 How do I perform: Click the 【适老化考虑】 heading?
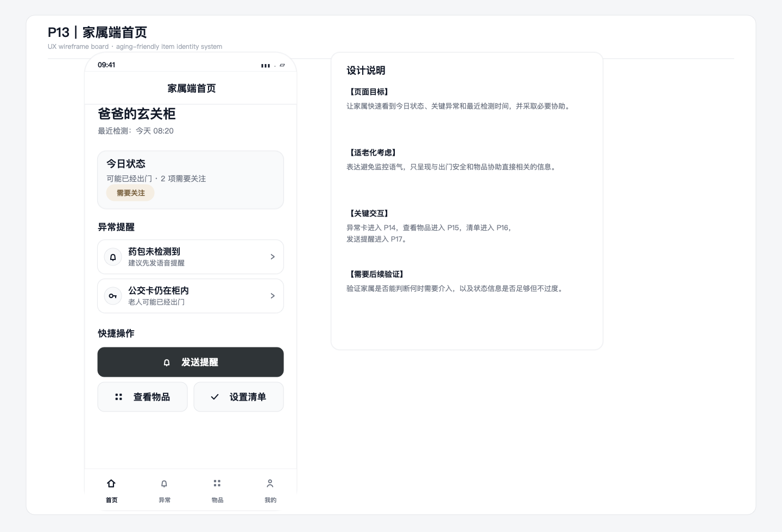tap(373, 153)
